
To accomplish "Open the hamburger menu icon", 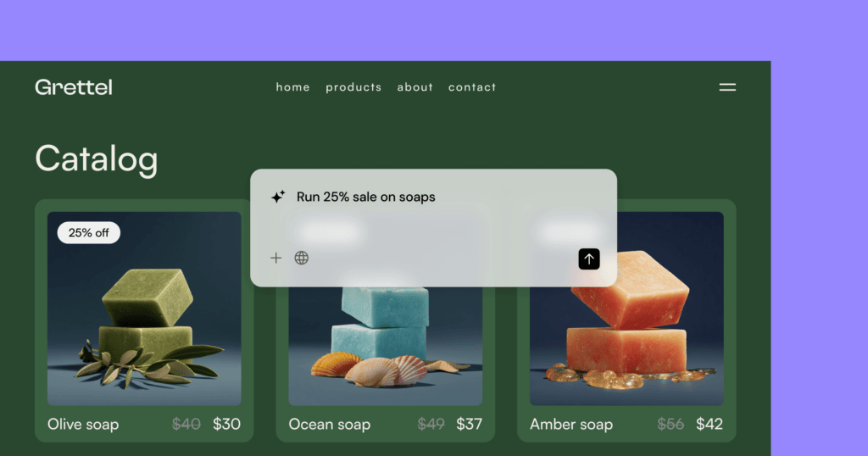I will (727, 87).
